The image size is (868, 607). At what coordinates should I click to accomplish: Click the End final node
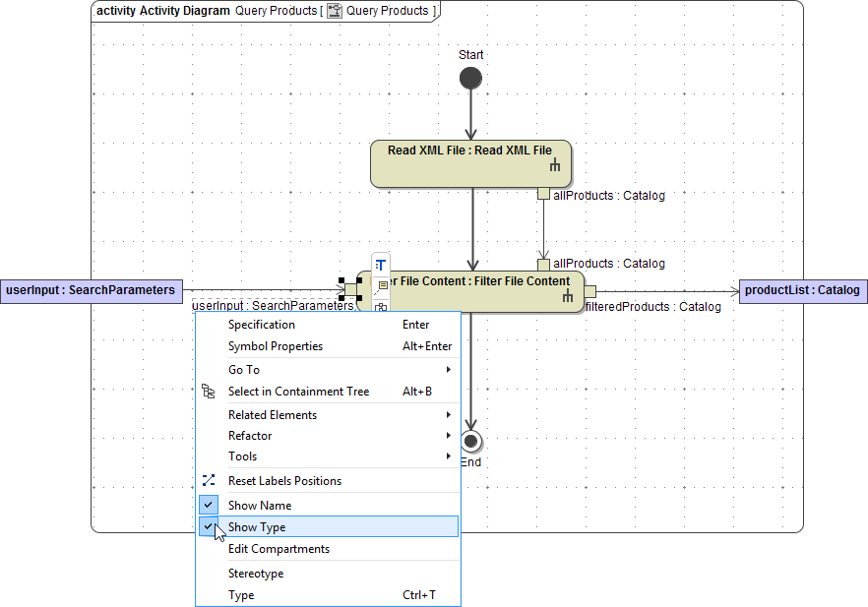point(470,440)
